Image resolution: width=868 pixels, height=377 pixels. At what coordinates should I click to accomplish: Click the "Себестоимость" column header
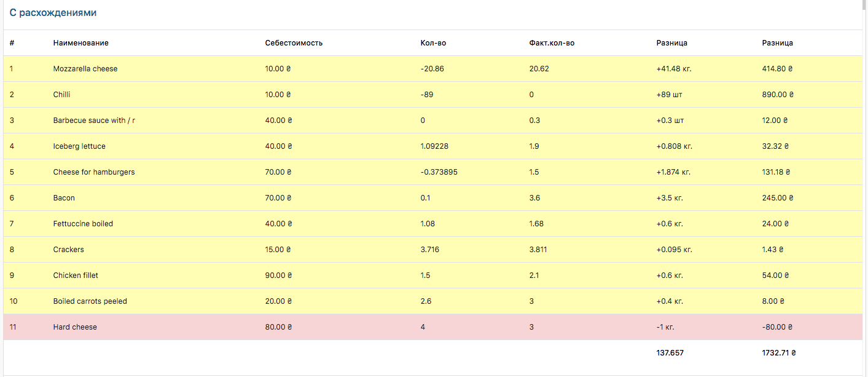click(x=294, y=43)
